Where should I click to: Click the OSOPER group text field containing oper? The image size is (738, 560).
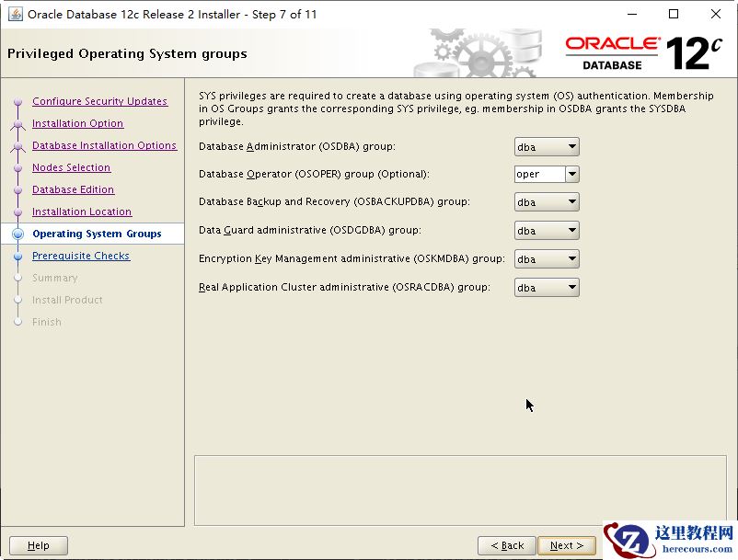pos(540,175)
